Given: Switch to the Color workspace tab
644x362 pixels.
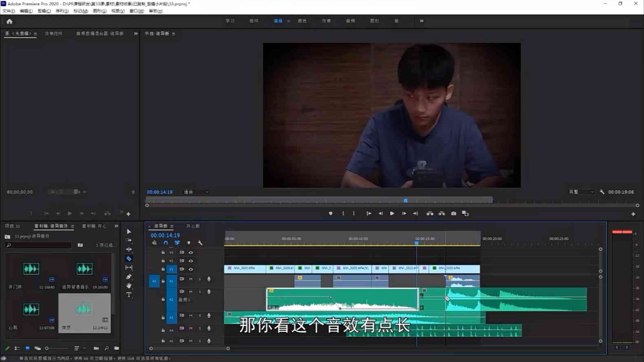Looking at the screenshot, I should [x=302, y=21].
